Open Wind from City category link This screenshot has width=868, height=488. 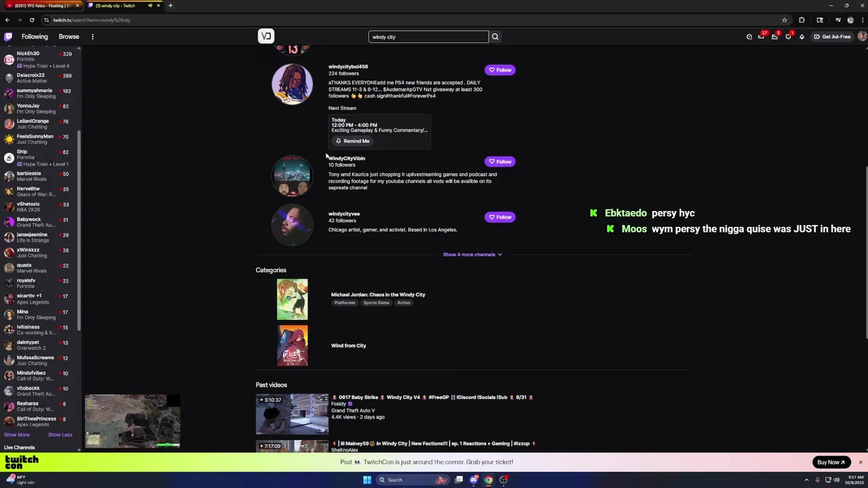tap(348, 346)
